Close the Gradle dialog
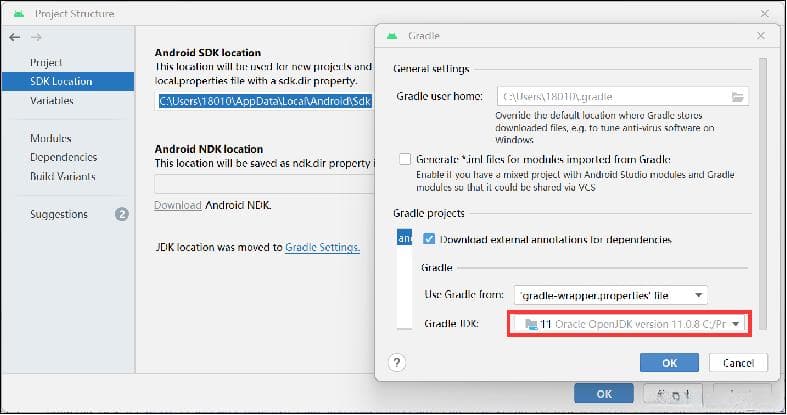This screenshot has width=787, height=415. click(761, 36)
